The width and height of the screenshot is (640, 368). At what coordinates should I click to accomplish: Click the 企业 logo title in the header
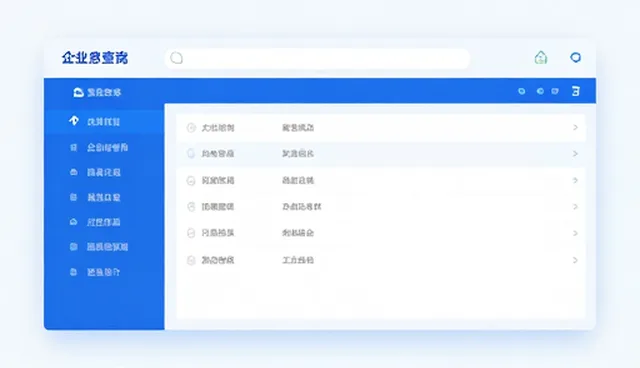[95, 58]
